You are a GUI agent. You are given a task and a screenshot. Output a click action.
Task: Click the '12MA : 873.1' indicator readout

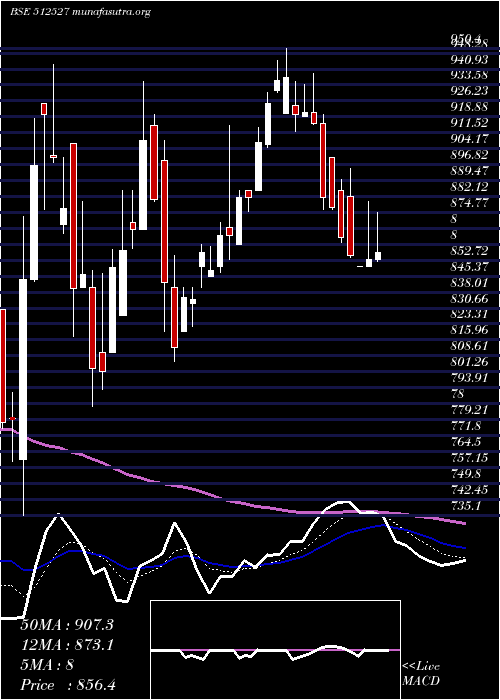[x=67, y=645]
